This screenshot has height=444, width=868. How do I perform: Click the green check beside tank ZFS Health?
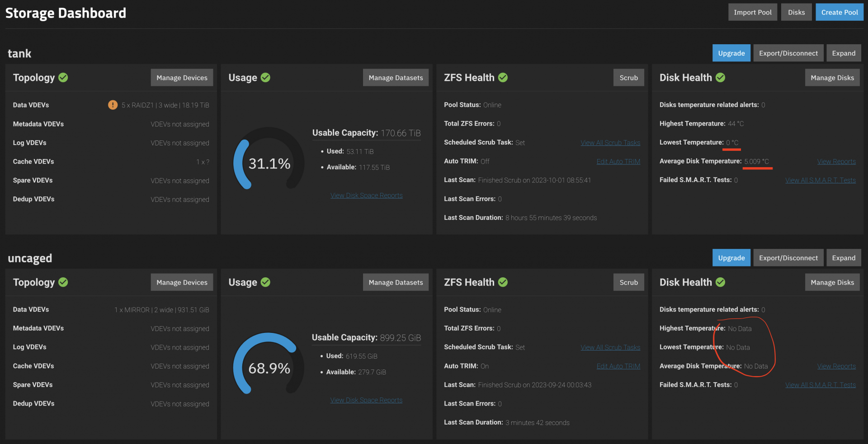503,78
